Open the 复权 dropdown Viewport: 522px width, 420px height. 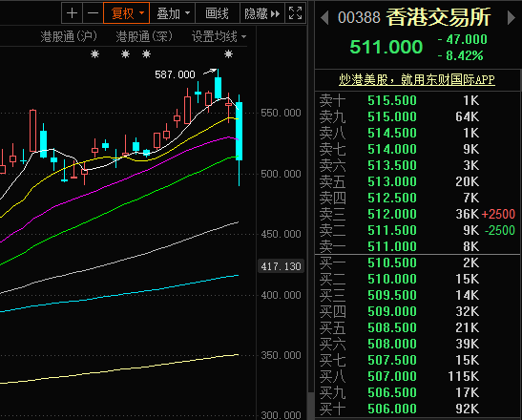[127, 13]
